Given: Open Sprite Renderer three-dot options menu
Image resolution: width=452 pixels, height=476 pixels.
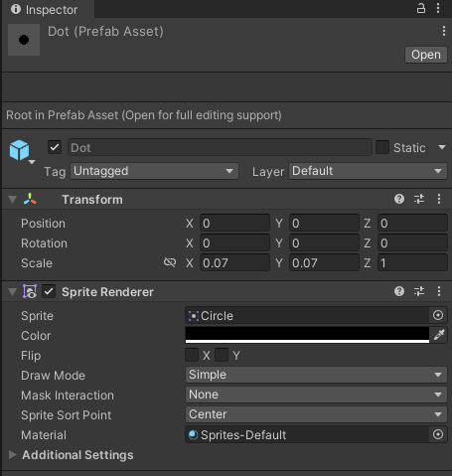Looking at the screenshot, I should (x=439, y=291).
